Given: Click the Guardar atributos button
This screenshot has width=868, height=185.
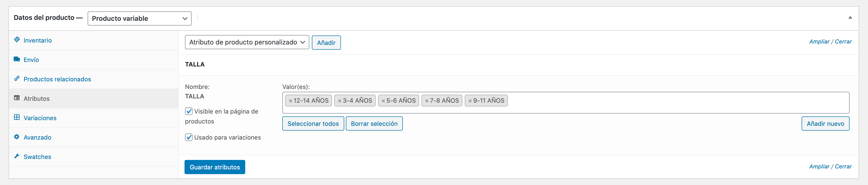Looking at the screenshot, I should point(215,167).
